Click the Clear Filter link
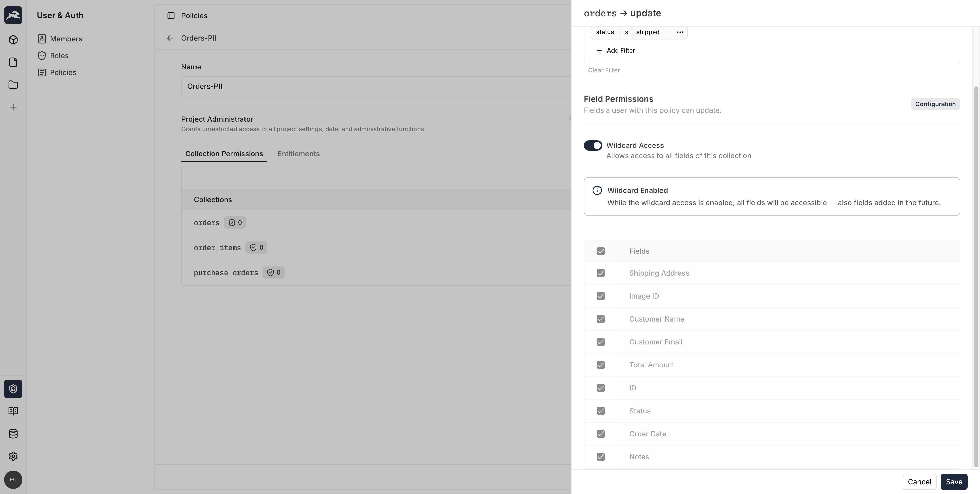 [x=603, y=70]
